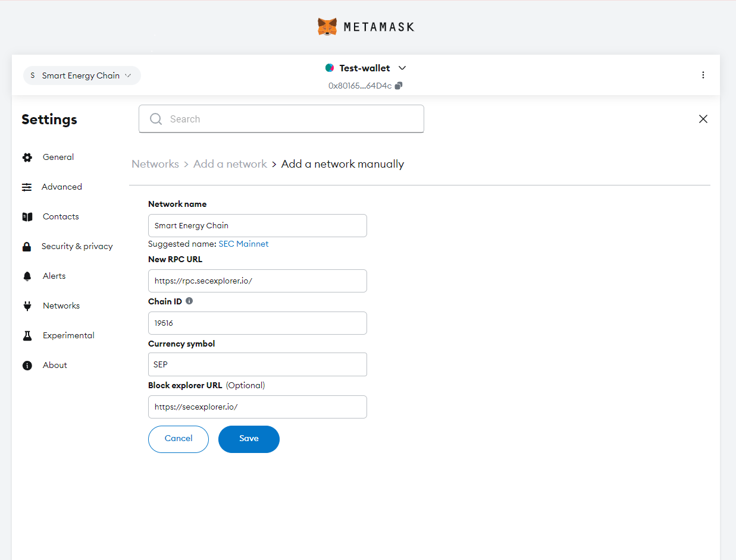Click the Security & privacy lock icon
The height and width of the screenshot is (560, 736).
27,247
